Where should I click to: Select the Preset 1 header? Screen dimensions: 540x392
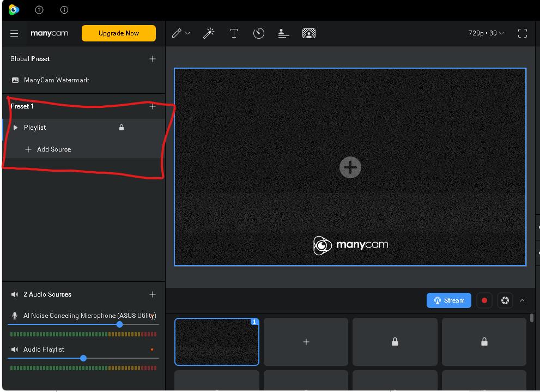point(22,106)
